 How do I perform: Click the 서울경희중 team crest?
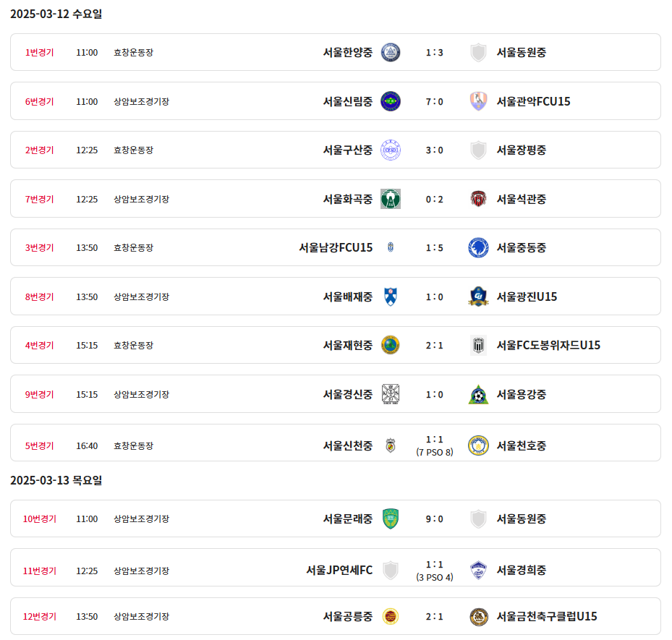(478, 570)
